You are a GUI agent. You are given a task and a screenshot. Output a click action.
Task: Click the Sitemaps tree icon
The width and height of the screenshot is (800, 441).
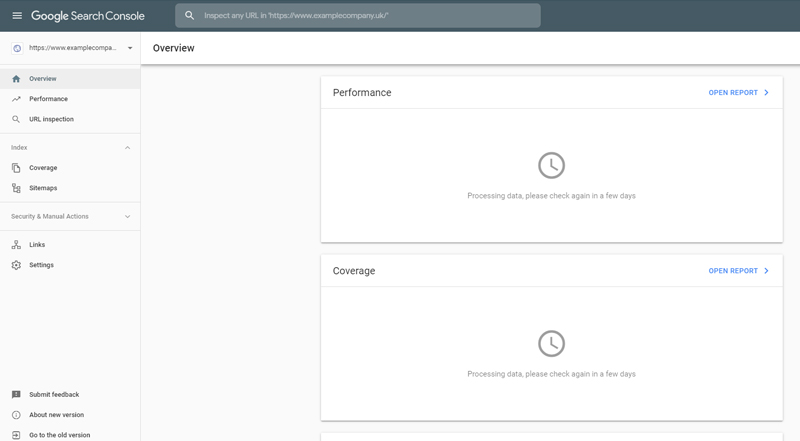click(16, 188)
